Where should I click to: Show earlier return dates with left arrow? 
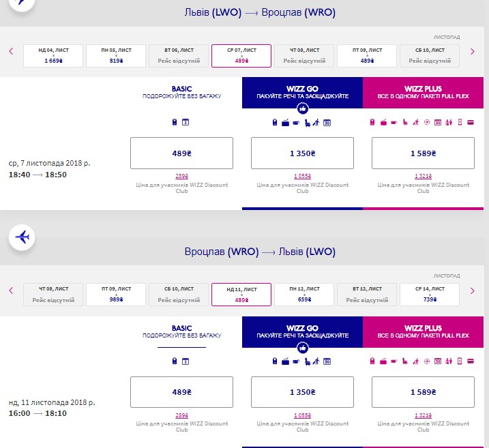click(x=11, y=290)
